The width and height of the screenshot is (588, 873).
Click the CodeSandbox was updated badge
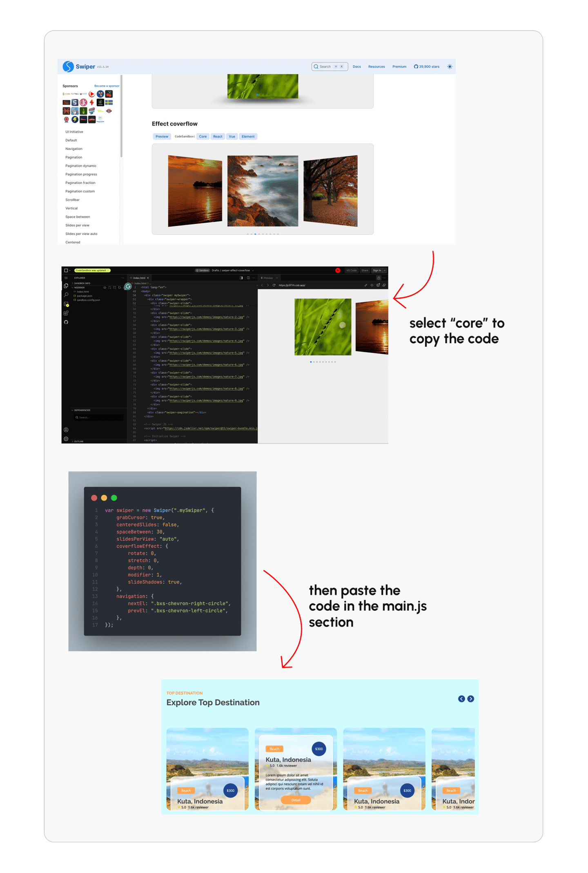point(92,270)
